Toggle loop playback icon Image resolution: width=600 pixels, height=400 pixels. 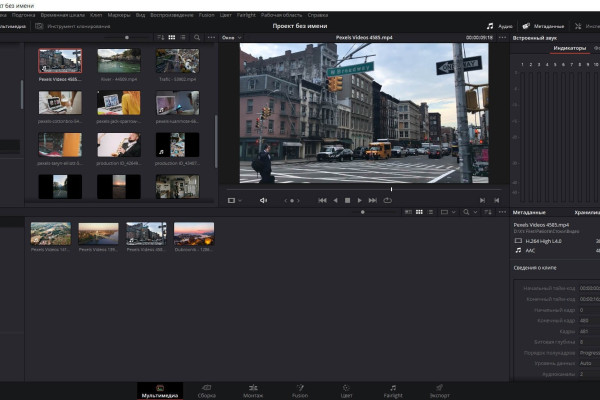(387, 200)
